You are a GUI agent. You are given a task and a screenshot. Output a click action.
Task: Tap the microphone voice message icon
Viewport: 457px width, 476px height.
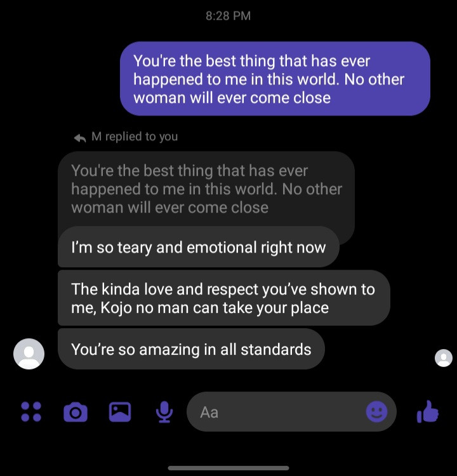point(164,412)
